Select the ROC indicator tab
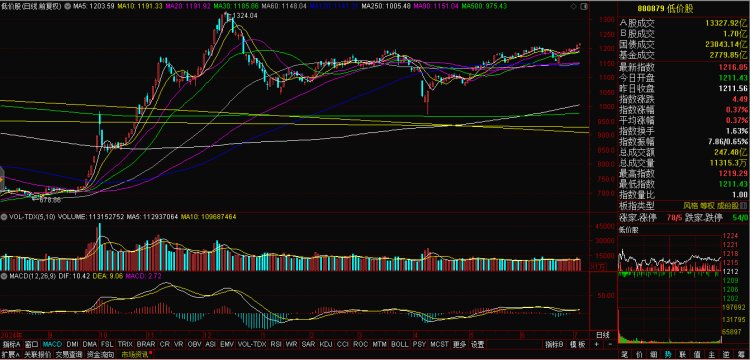Viewport: 750px width, 360px height. (x=361, y=344)
